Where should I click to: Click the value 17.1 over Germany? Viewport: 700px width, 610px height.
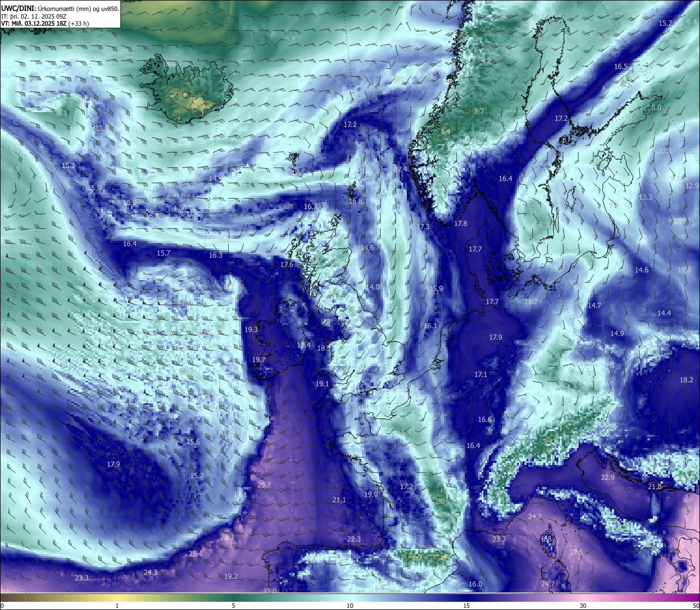(x=481, y=374)
